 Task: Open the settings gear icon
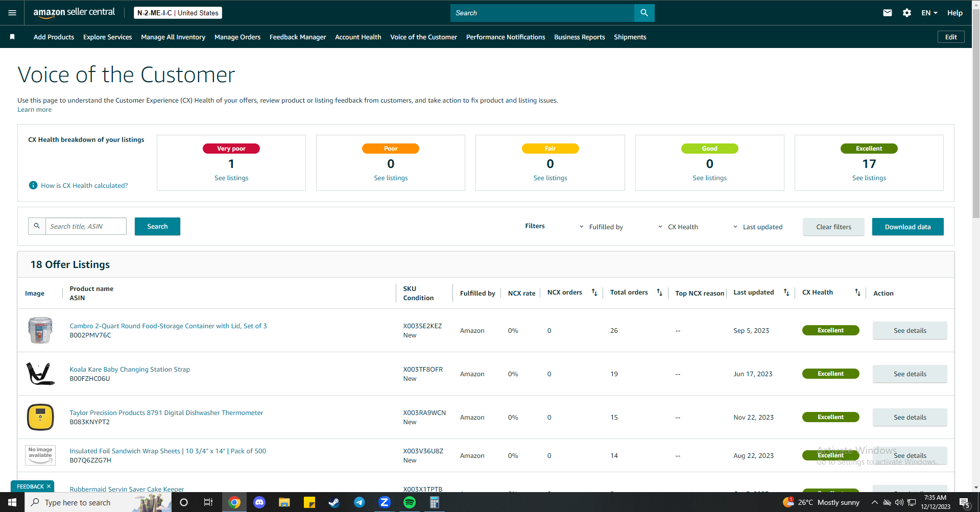click(x=907, y=13)
